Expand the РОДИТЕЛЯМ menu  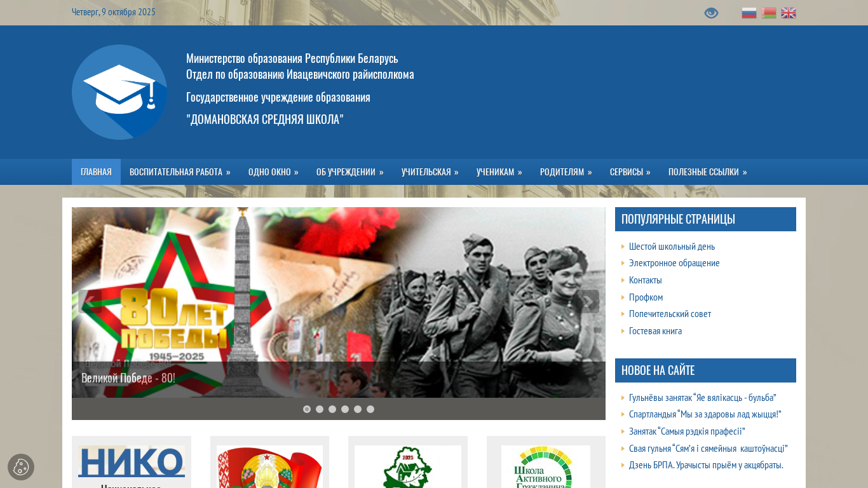tap(566, 172)
